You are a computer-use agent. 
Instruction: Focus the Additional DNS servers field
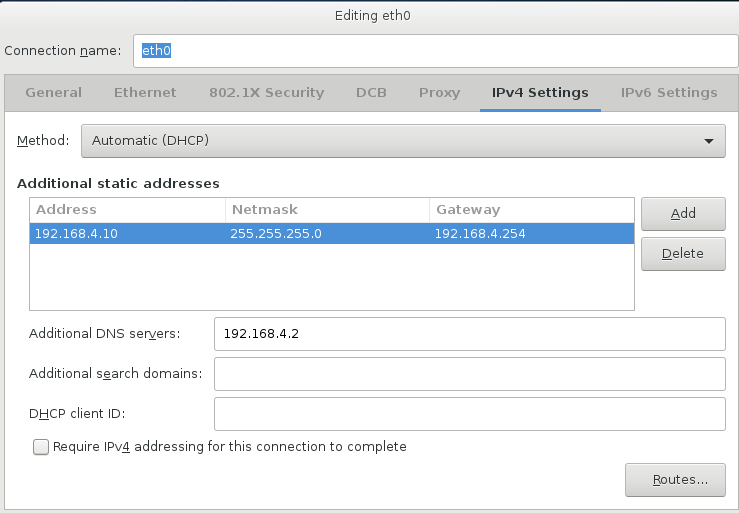(x=469, y=334)
